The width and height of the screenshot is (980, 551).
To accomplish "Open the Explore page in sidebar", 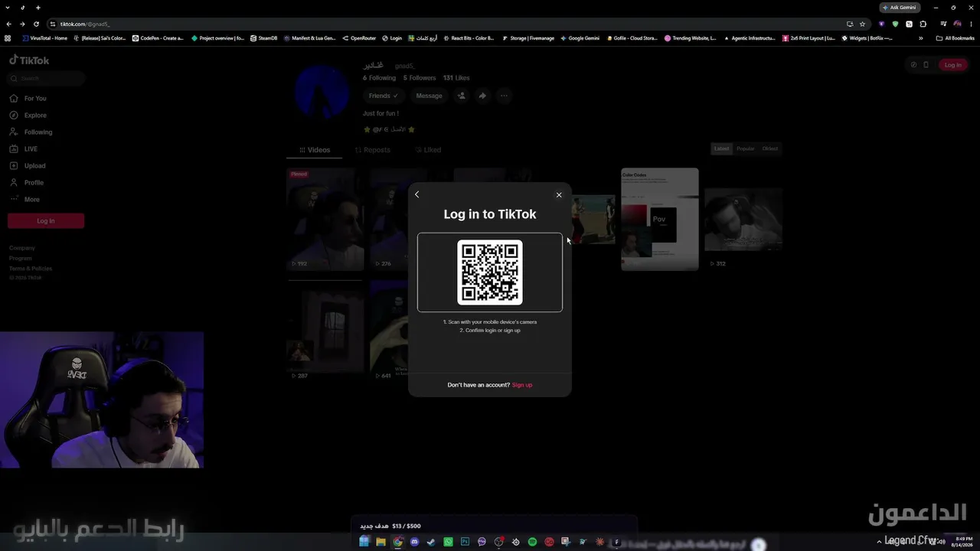I will point(28,116).
